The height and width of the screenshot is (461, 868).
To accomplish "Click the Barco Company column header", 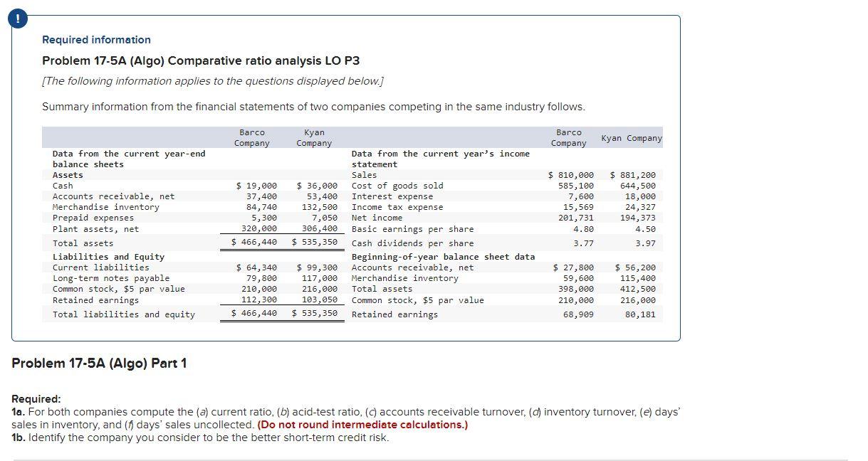I will click(253, 137).
